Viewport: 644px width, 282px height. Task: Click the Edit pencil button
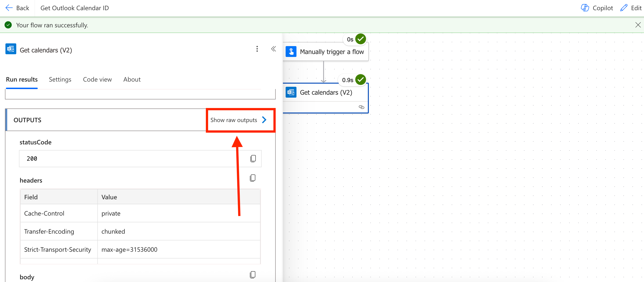(x=631, y=8)
